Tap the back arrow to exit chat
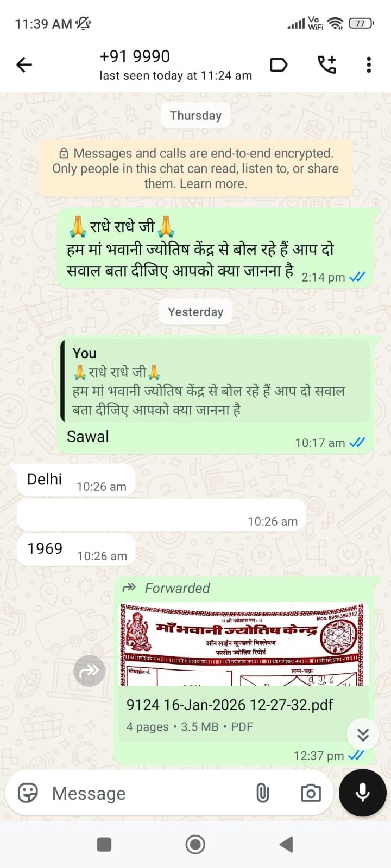The image size is (391, 868). [24, 65]
